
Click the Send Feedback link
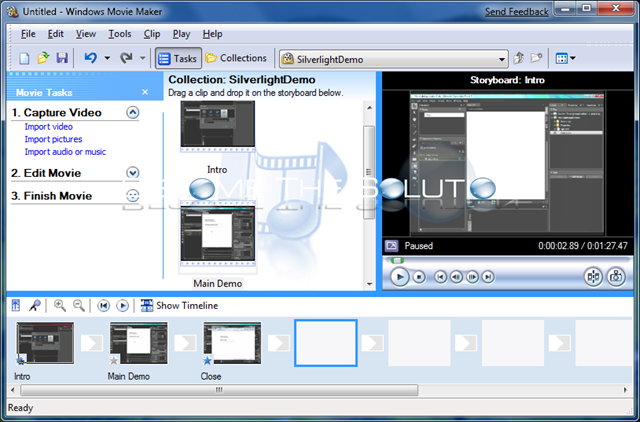point(516,12)
